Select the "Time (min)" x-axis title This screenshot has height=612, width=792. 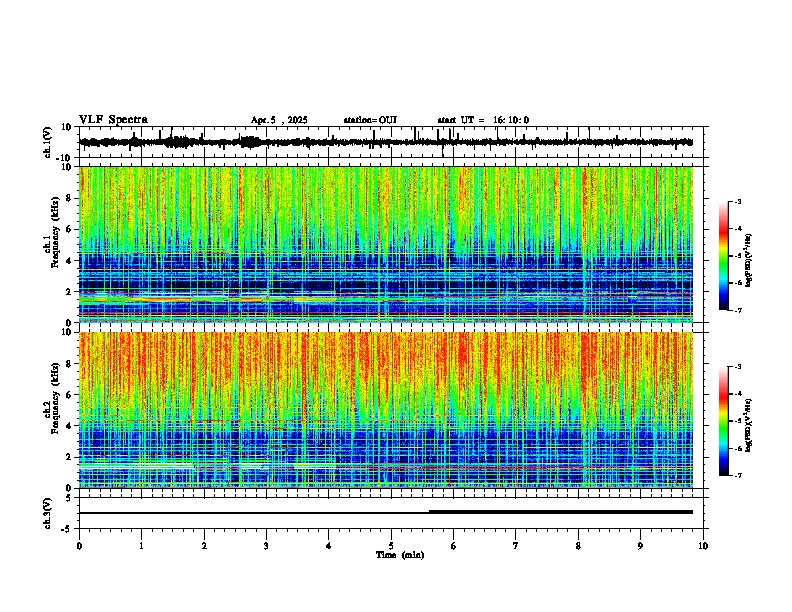tap(400, 555)
